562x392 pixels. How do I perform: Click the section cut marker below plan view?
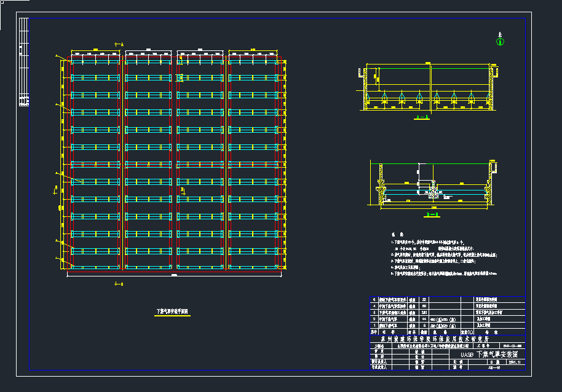119,283
